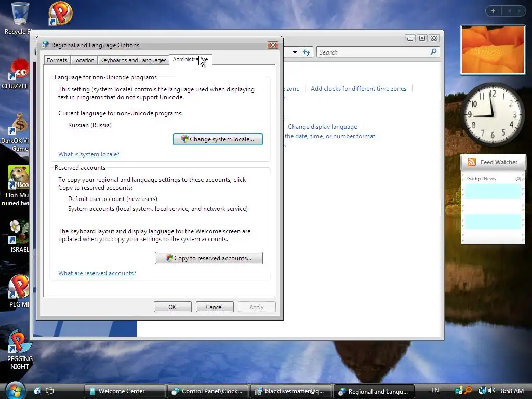Click the Windows Start orb
The width and height of the screenshot is (532, 399).
pos(15,391)
